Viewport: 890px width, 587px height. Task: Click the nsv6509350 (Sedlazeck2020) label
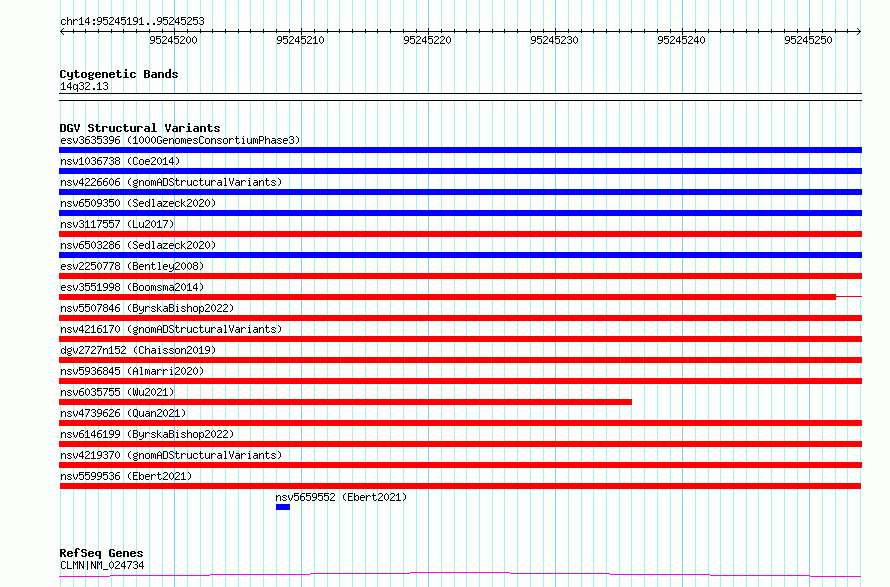pyautogui.click(x=138, y=203)
